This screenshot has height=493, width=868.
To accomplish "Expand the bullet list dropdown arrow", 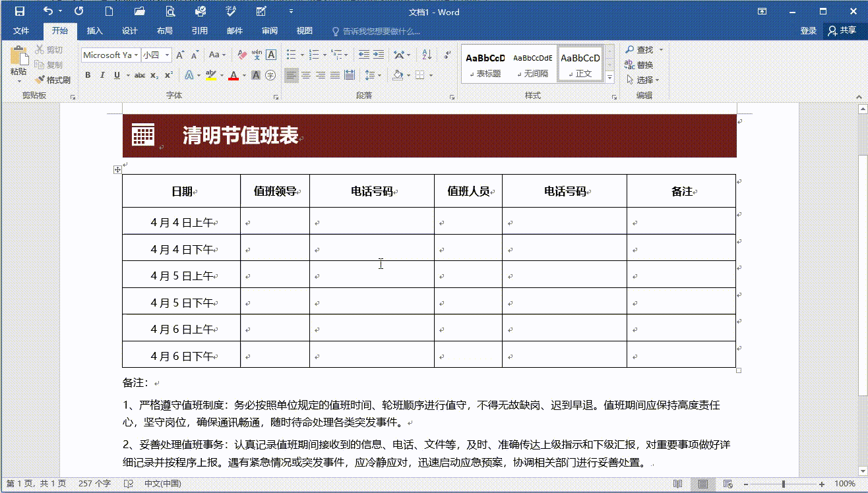I will click(x=303, y=55).
